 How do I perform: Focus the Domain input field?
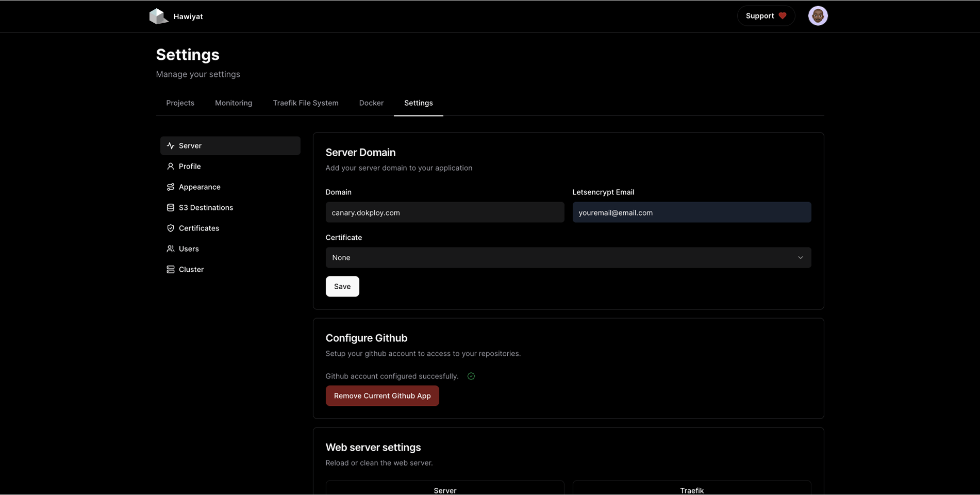(445, 212)
